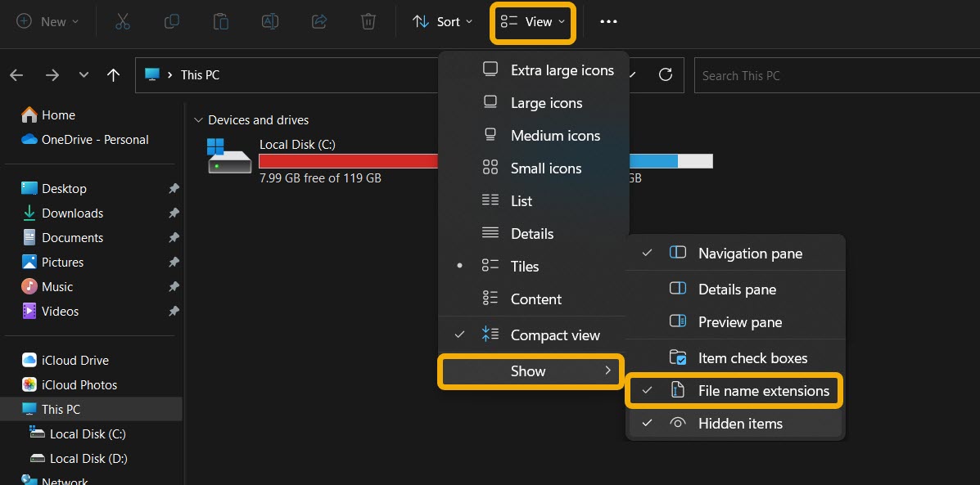Disable Hidden items display
980x485 pixels.
coord(740,423)
